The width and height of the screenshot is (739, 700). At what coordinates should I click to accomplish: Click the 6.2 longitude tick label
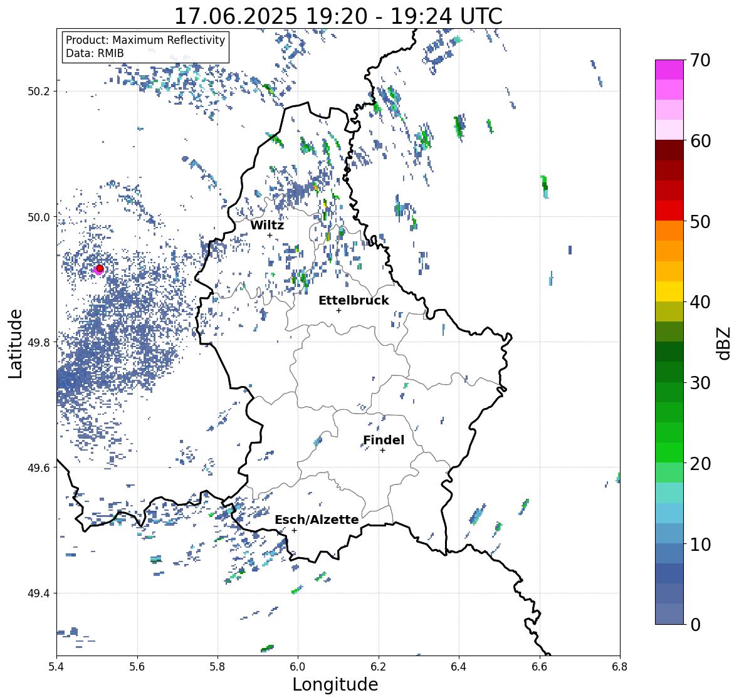(x=379, y=666)
